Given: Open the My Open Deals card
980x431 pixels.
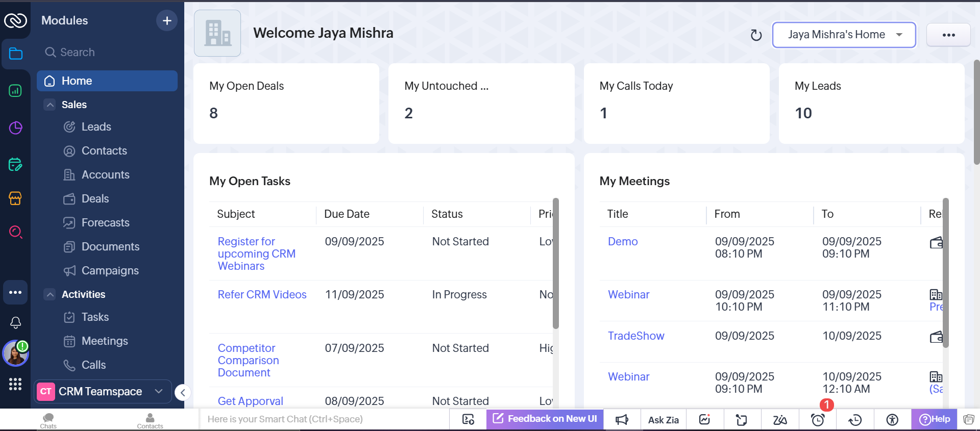Looking at the screenshot, I should tap(286, 104).
